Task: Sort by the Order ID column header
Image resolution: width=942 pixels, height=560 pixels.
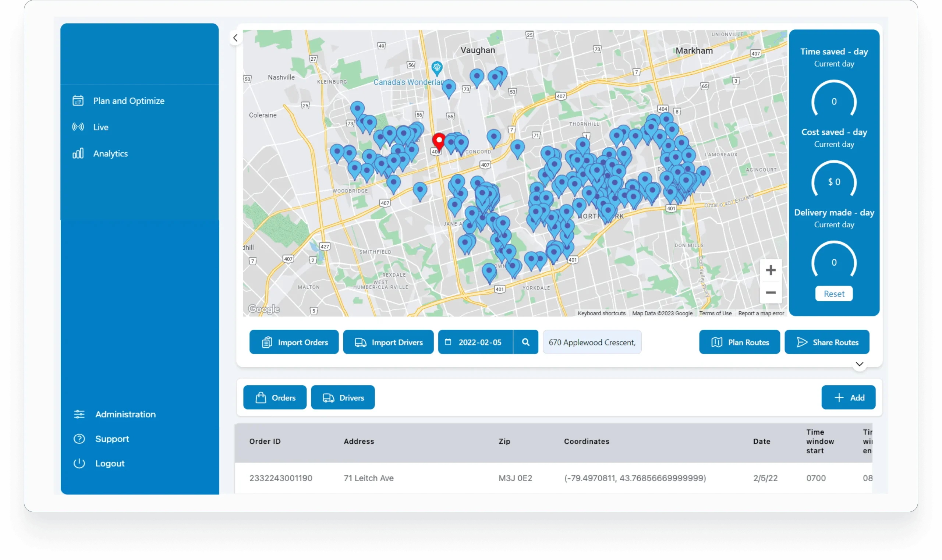Action: (265, 441)
